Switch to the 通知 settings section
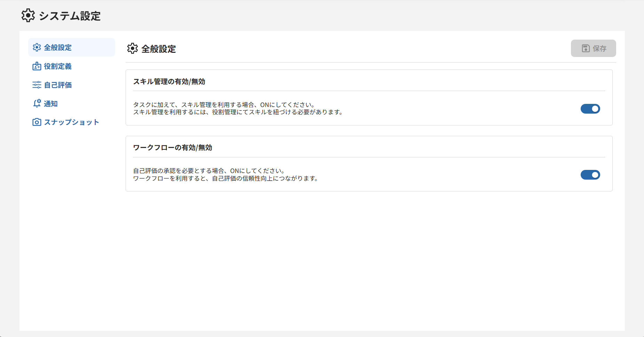This screenshot has height=337, width=644. (50, 103)
